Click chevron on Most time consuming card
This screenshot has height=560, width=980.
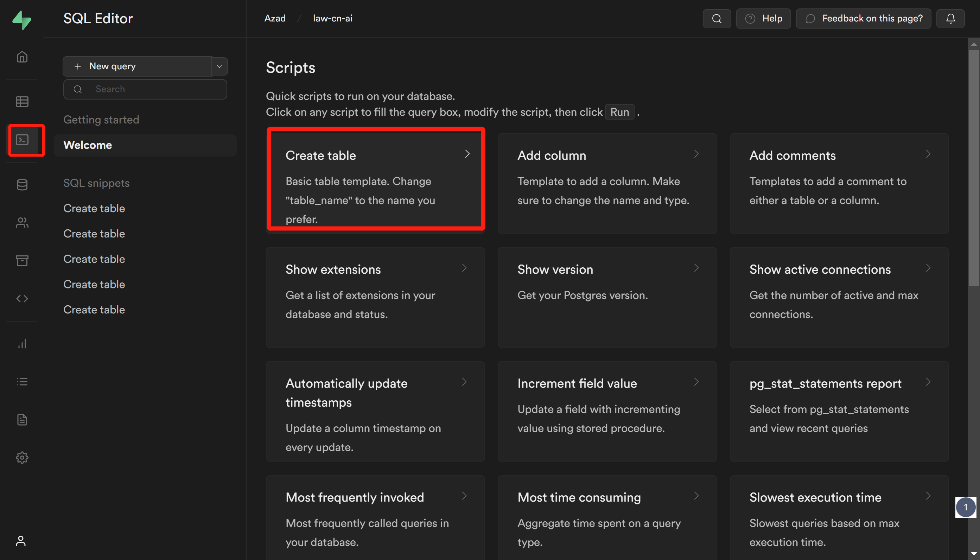pos(696,495)
